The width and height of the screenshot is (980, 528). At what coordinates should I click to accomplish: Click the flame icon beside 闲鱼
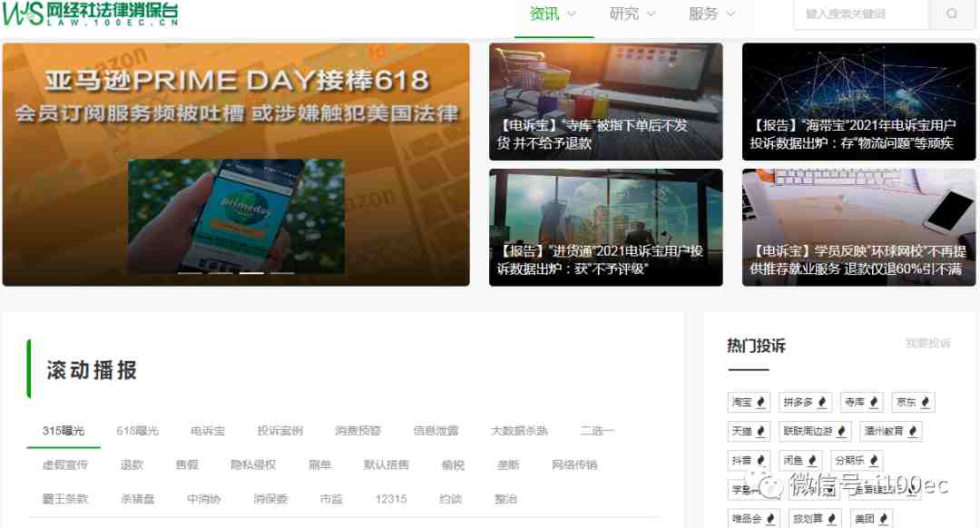pos(812,461)
